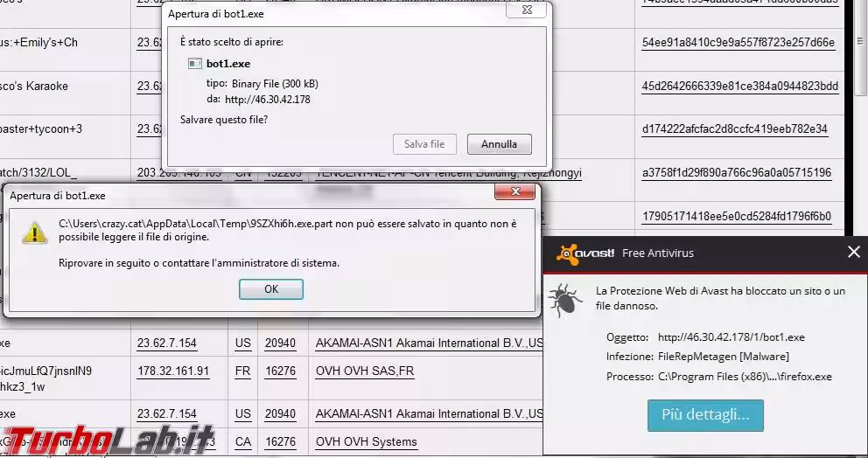Viewport: 868px width, 458px height.
Task: Click OVH OVH Systems link
Action: coord(366,442)
